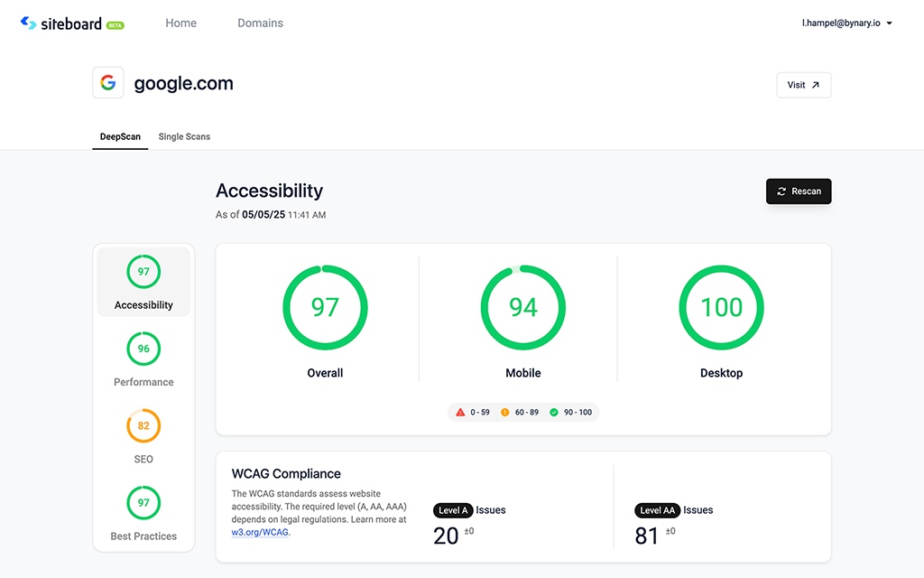Open Domains in top navigation

pyautogui.click(x=261, y=23)
